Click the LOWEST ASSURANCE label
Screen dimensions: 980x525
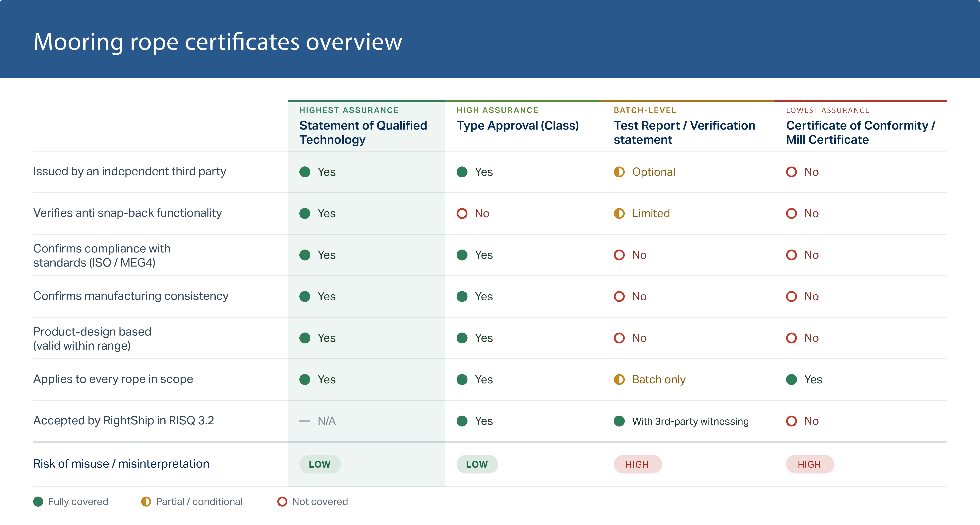[x=828, y=110]
